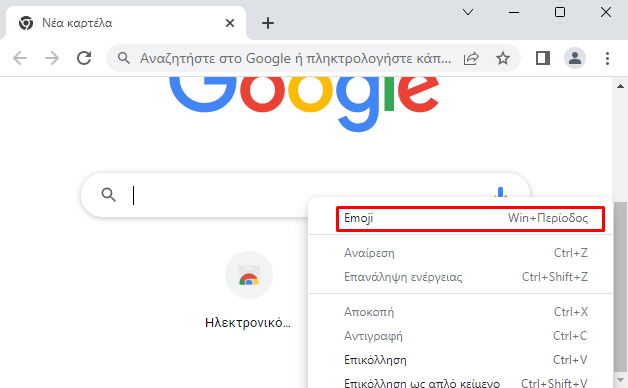This screenshot has width=628, height=388.
Task: Open the profile avatar button
Action: click(575, 58)
